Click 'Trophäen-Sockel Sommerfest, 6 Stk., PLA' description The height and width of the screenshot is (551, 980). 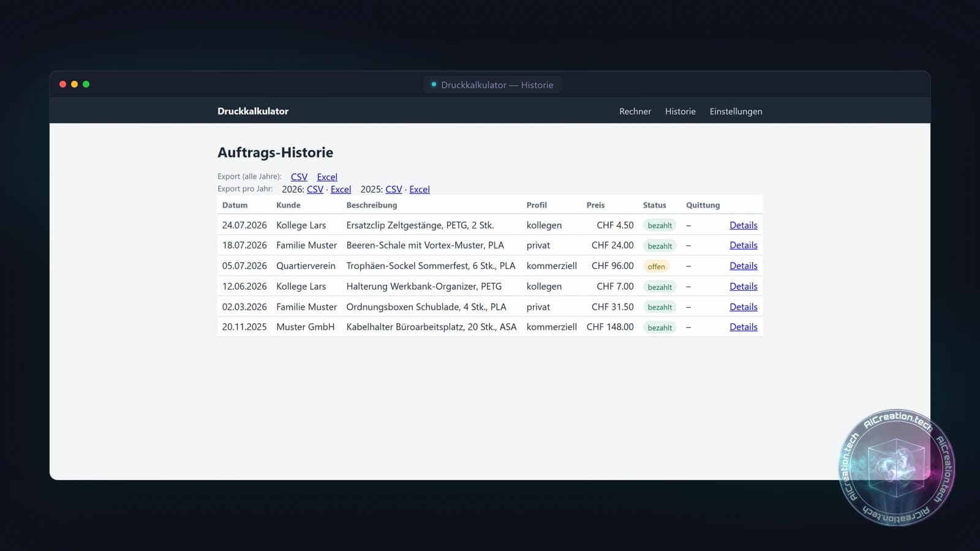(x=431, y=266)
